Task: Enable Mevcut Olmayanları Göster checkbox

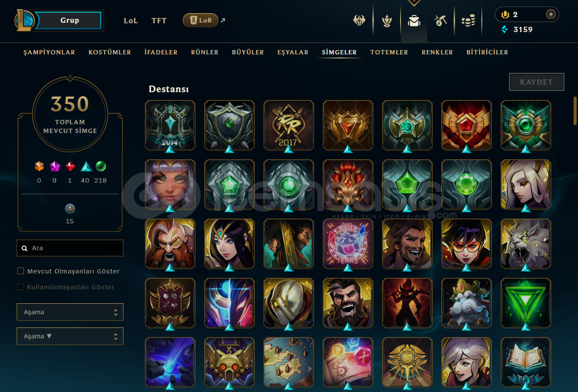Action: point(21,271)
